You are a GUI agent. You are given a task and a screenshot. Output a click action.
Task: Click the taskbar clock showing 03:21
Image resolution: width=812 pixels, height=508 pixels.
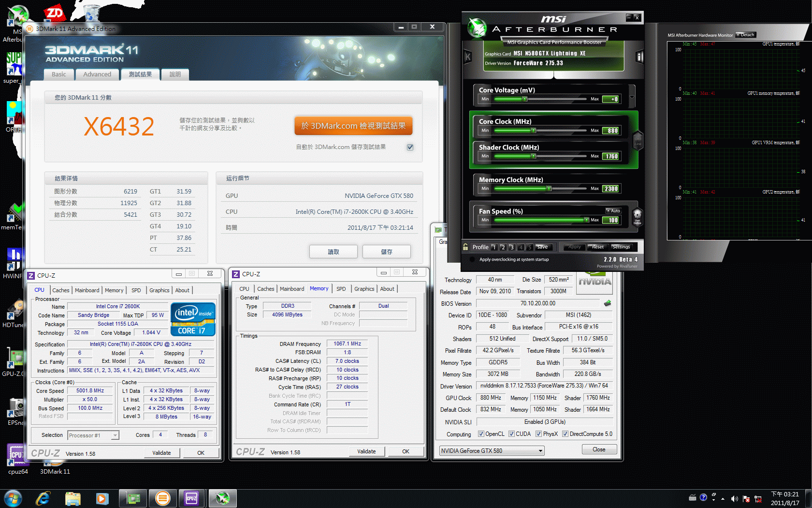pos(785,498)
